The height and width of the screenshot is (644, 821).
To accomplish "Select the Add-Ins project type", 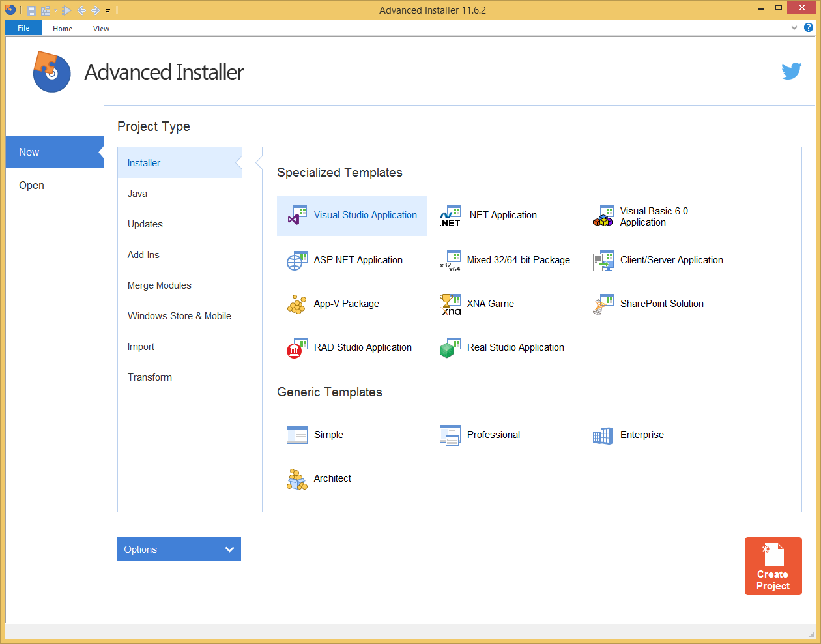I will (x=180, y=255).
